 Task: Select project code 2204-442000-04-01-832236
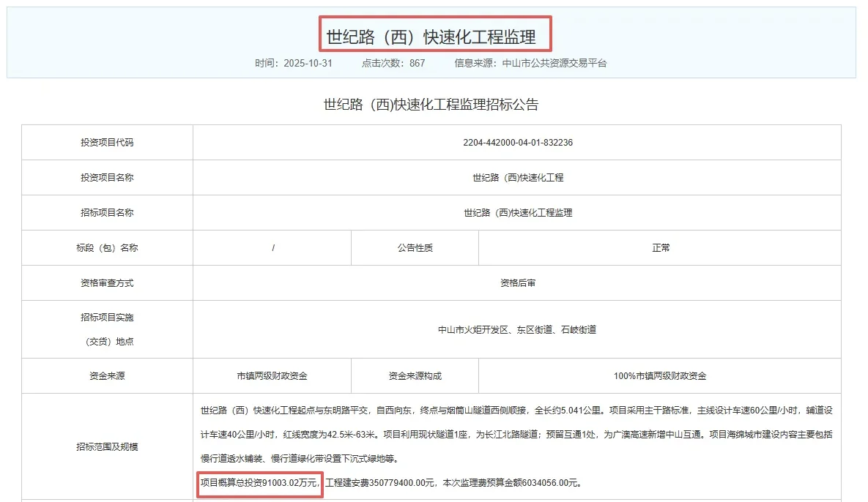[x=518, y=143]
